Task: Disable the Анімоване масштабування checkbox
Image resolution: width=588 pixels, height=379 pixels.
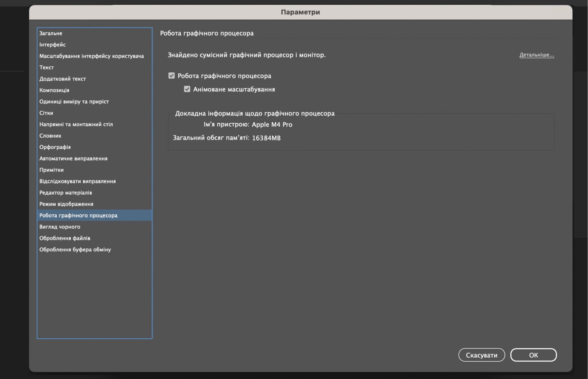Action: (x=187, y=89)
